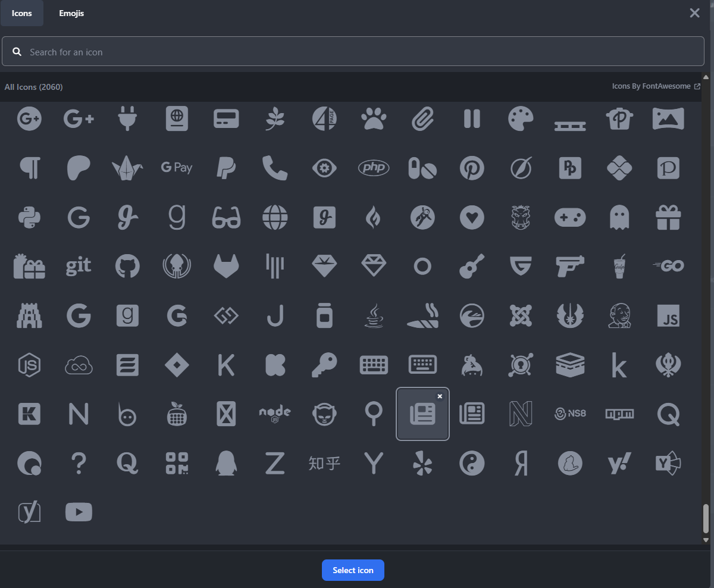The height and width of the screenshot is (588, 714).
Task: Open the Icons tab
Action: pyautogui.click(x=22, y=13)
